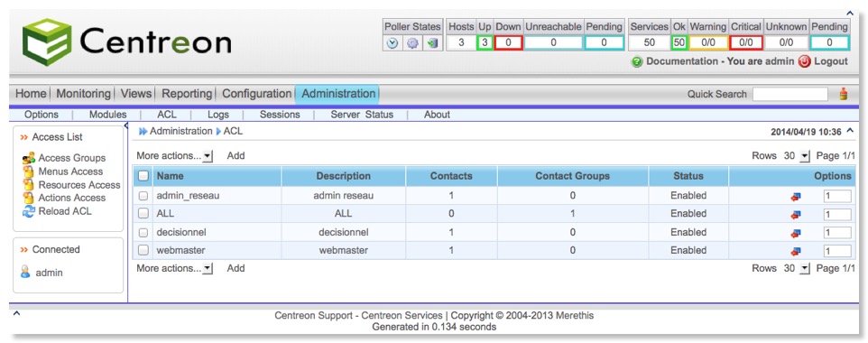Click the Centreon logo
This screenshot has width=868, height=343.
(126, 42)
